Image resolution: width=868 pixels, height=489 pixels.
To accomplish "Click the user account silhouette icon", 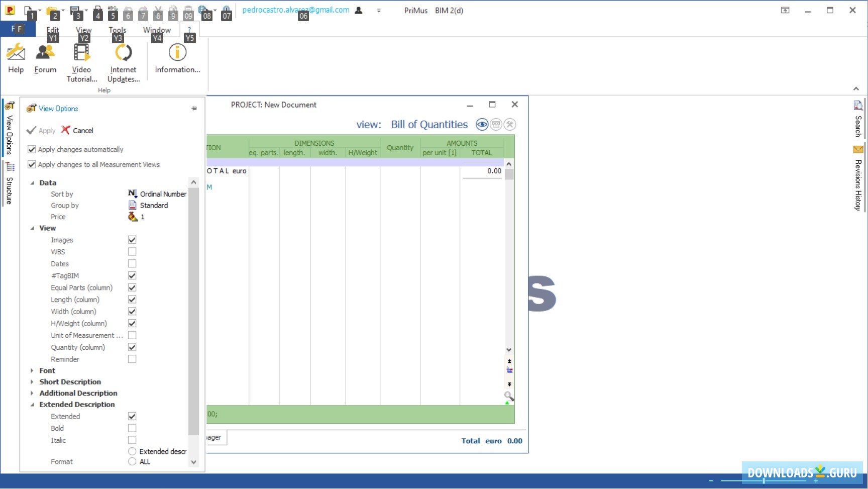I will click(x=359, y=10).
